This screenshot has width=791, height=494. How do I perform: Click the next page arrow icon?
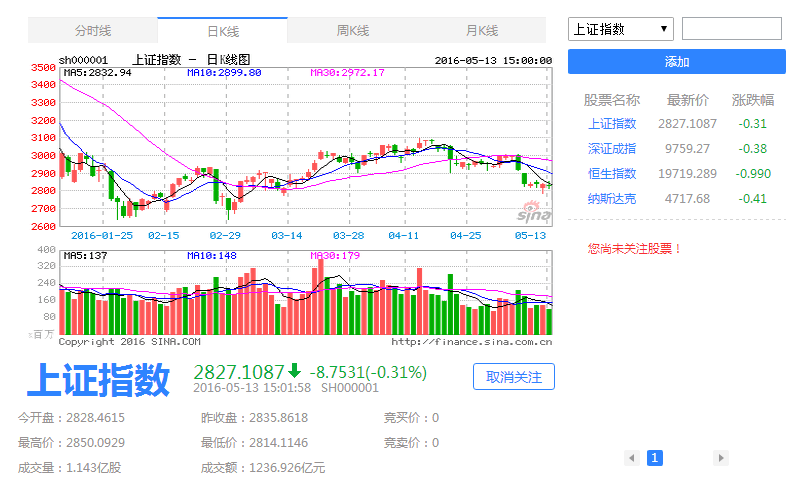pos(720,458)
